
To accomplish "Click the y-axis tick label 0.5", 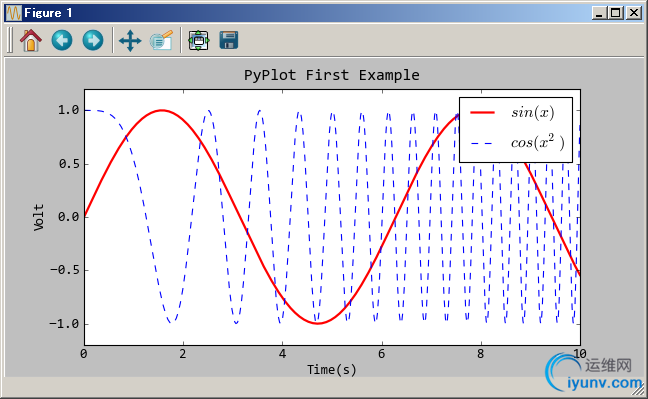I will [x=68, y=164].
